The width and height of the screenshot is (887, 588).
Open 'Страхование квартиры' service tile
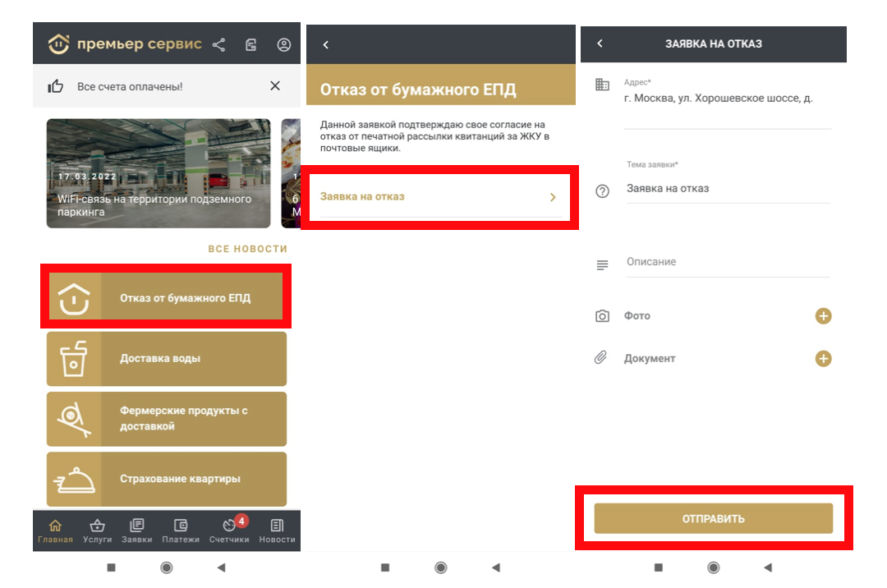pyautogui.click(x=166, y=479)
